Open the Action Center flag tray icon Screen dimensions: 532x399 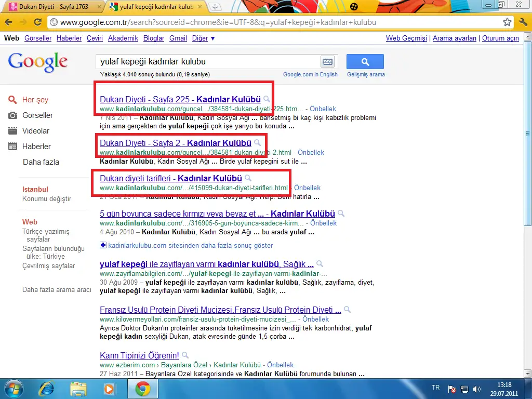451,389
